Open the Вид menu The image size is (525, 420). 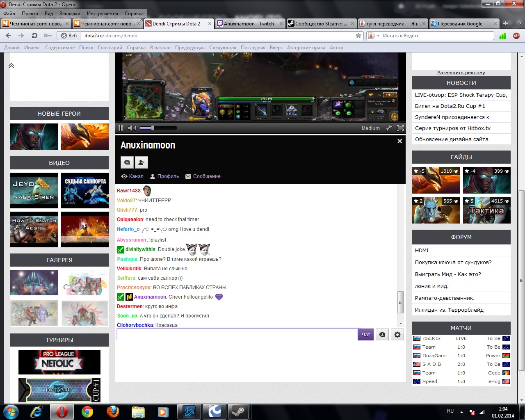(x=49, y=14)
